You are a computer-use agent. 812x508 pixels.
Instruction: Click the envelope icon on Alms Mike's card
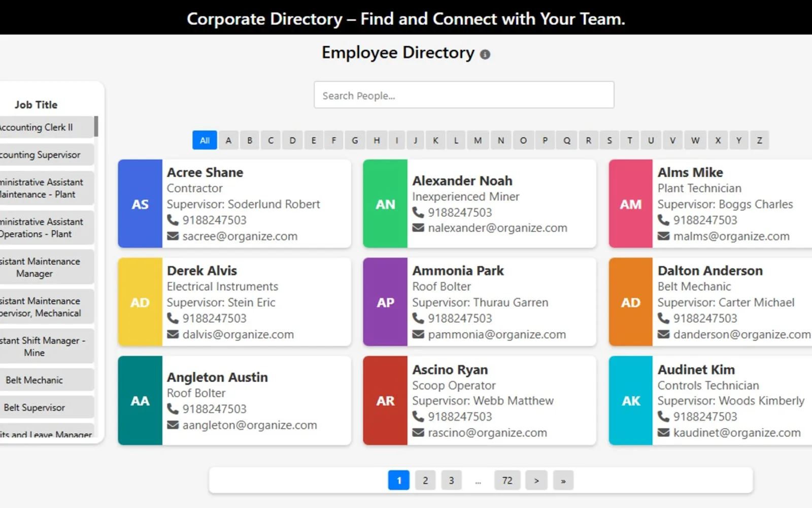[663, 236]
